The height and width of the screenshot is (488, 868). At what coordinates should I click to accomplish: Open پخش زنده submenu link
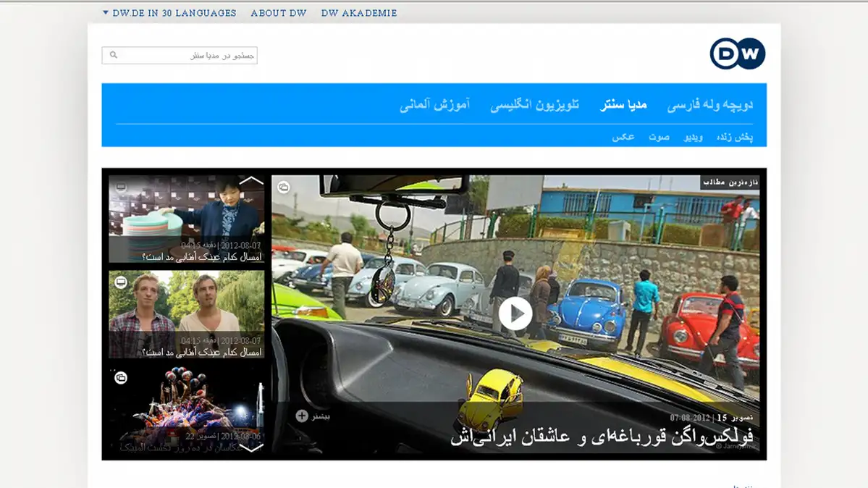tap(735, 137)
